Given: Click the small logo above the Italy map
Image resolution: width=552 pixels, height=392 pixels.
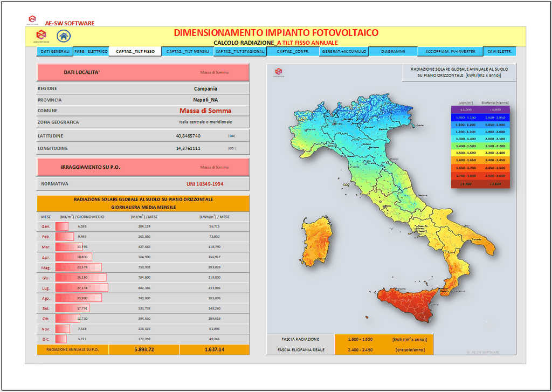Looking at the screenshot, I should (x=278, y=71).
